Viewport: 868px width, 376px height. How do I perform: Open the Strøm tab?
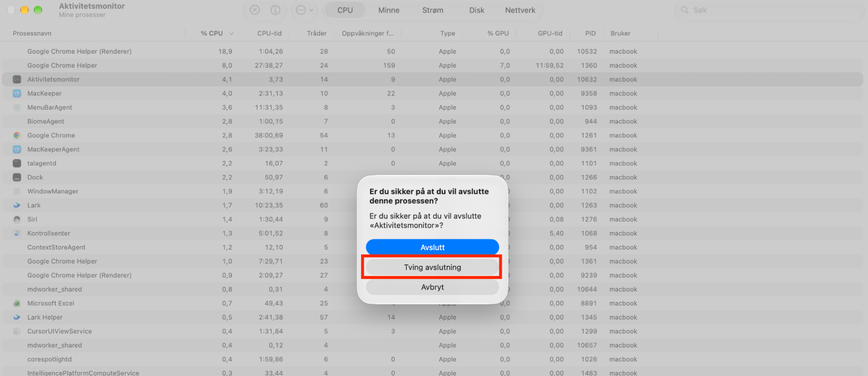[x=433, y=10]
